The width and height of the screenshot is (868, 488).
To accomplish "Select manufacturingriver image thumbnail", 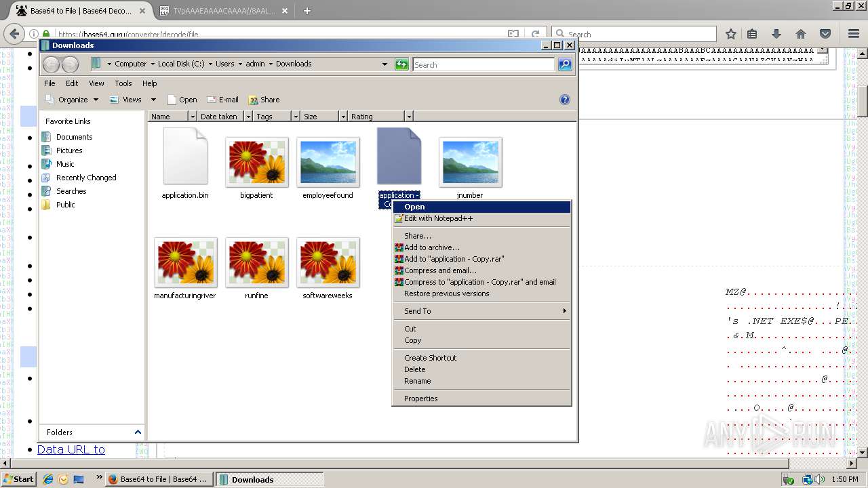I will pyautogui.click(x=185, y=262).
